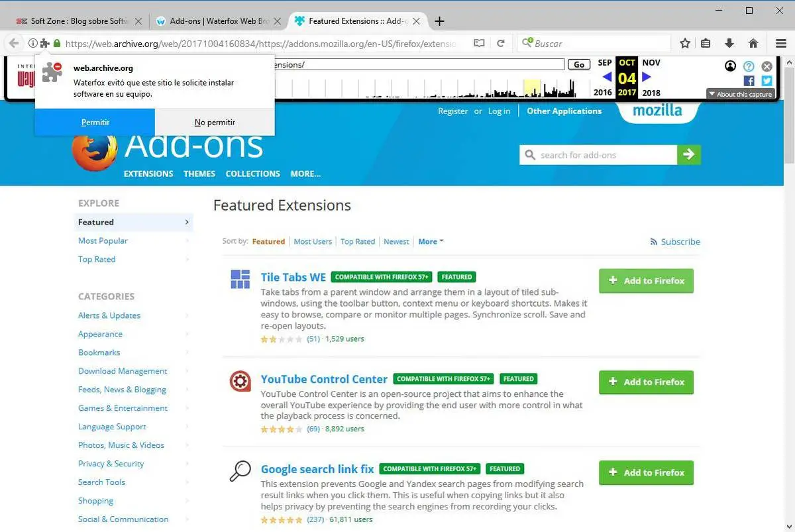Image resolution: width=795 pixels, height=532 pixels.
Task: Click the YouTube Control Center gear icon
Action: pos(240,381)
